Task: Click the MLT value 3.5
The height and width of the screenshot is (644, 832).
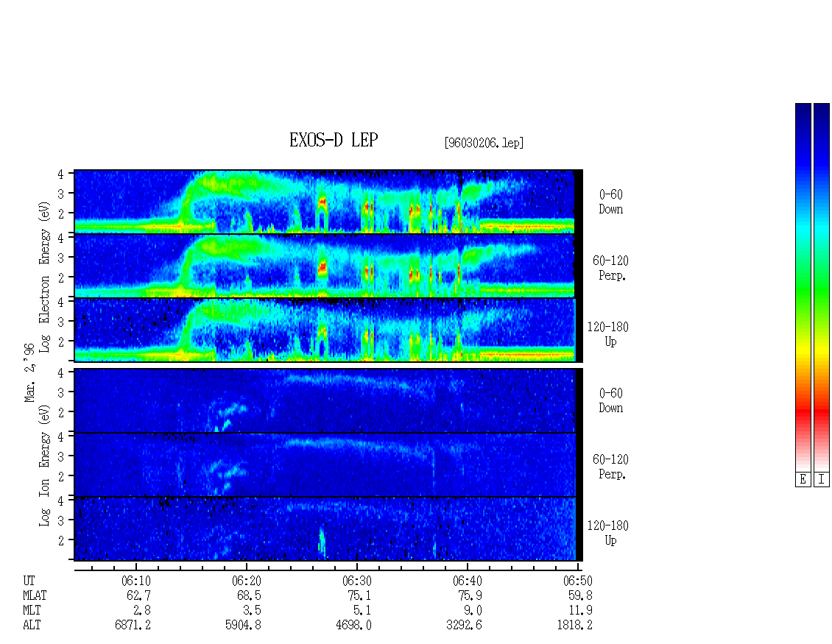Action: coord(253,610)
